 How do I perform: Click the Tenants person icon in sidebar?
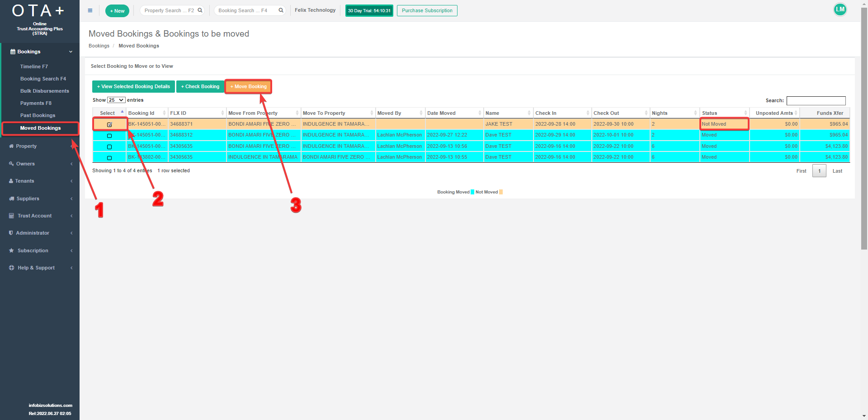11,181
